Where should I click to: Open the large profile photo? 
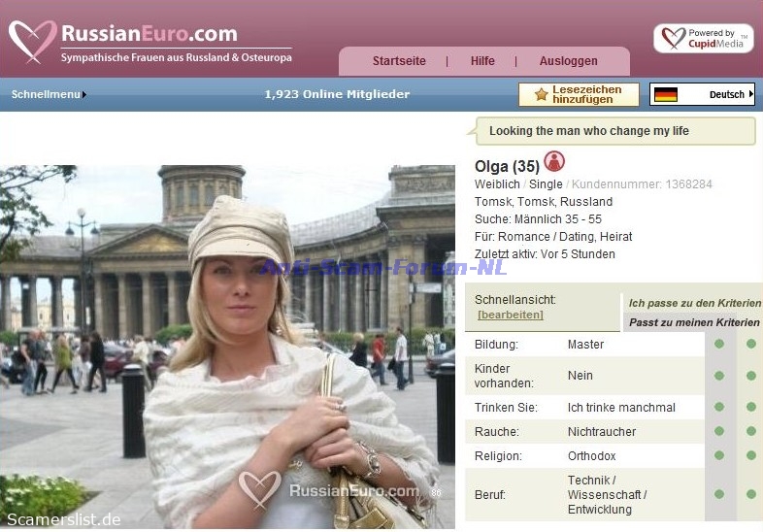(x=227, y=347)
